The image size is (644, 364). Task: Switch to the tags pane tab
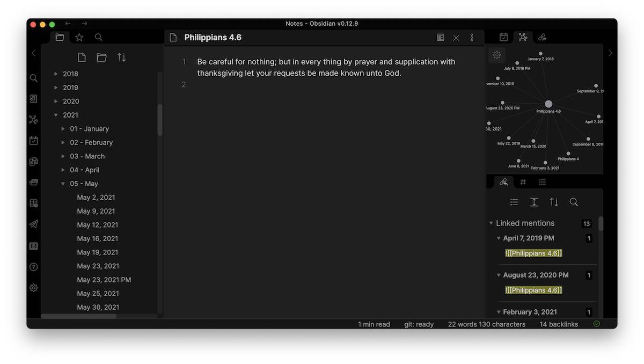point(523,182)
